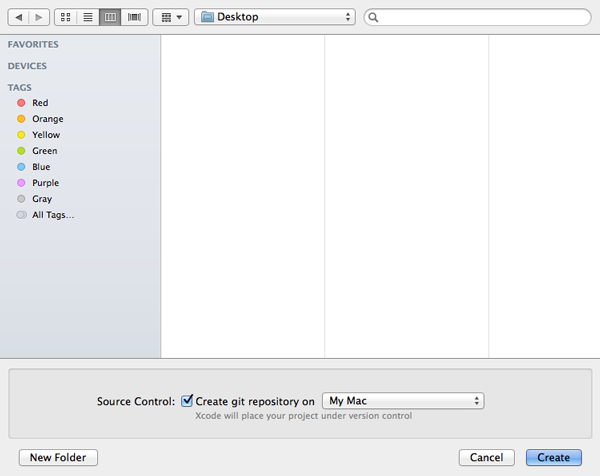Click the search magnifier icon
Screen dimensions: 600x476
(x=373, y=18)
